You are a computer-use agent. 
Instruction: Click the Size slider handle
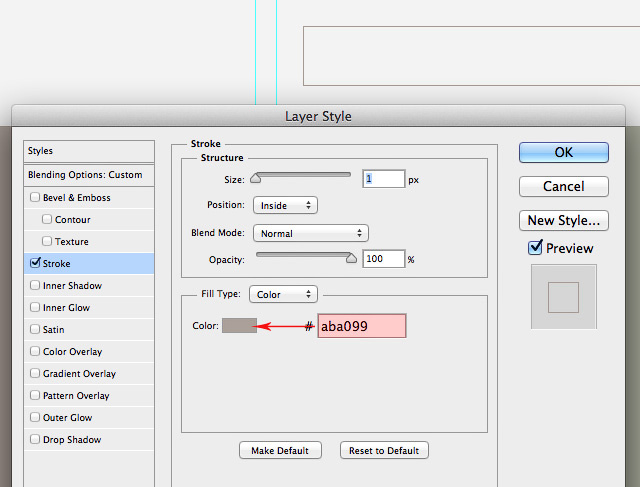pos(256,178)
